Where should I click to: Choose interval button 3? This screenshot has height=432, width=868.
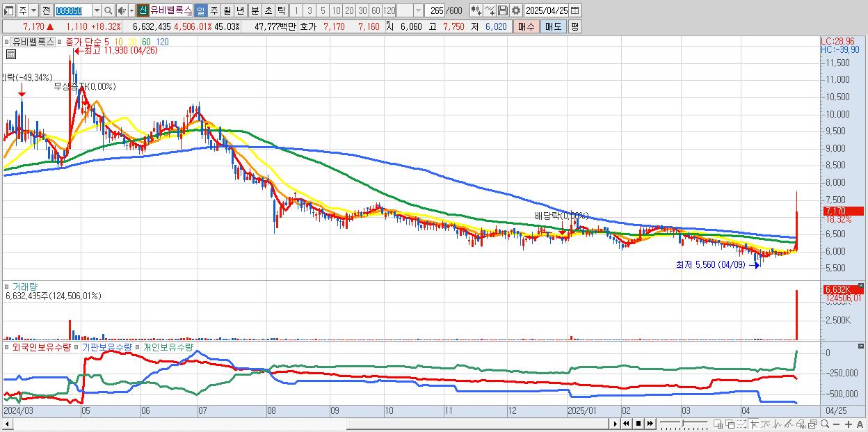[310, 10]
